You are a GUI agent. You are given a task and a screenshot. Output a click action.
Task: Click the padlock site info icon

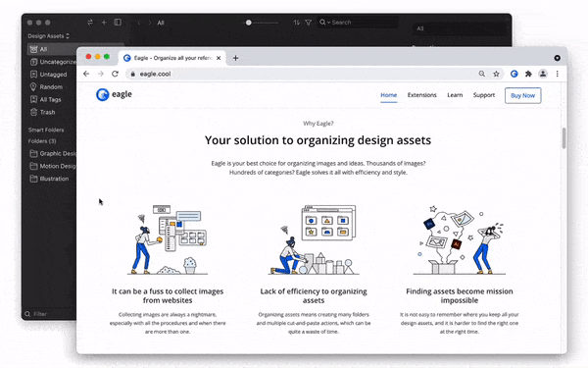coord(132,74)
